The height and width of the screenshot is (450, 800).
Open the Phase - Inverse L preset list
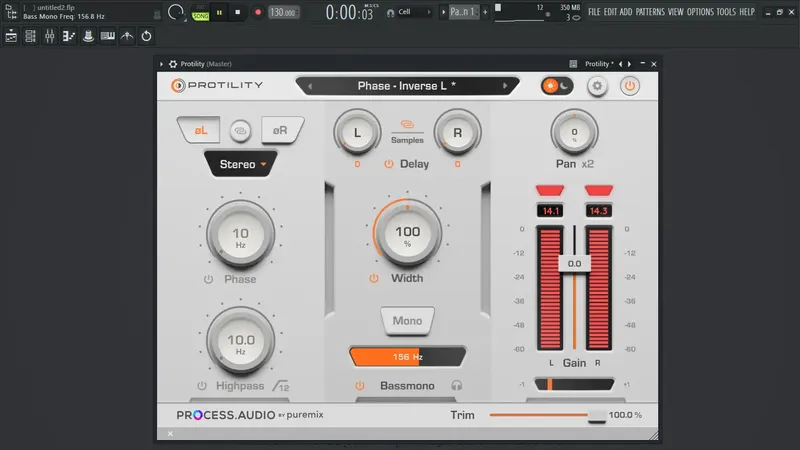click(x=407, y=86)
